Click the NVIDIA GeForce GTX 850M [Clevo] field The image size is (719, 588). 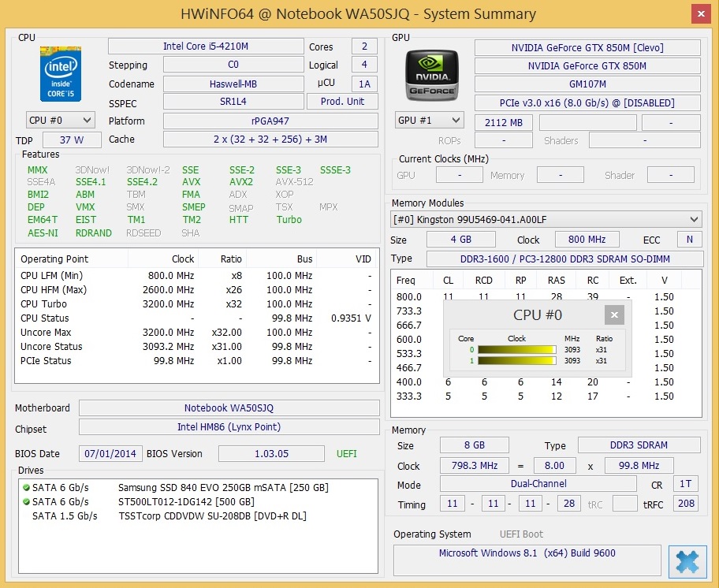click(587, 47)
